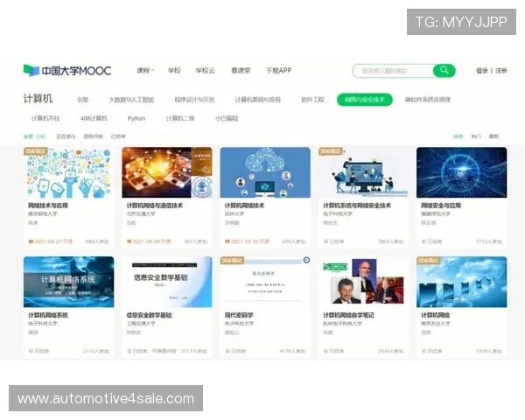The width and height of the screenshot is (525, 420).
Task: Click the 国家精品 badge on 现代密码学
Action: pyautogui.click(x=232, y=261)
